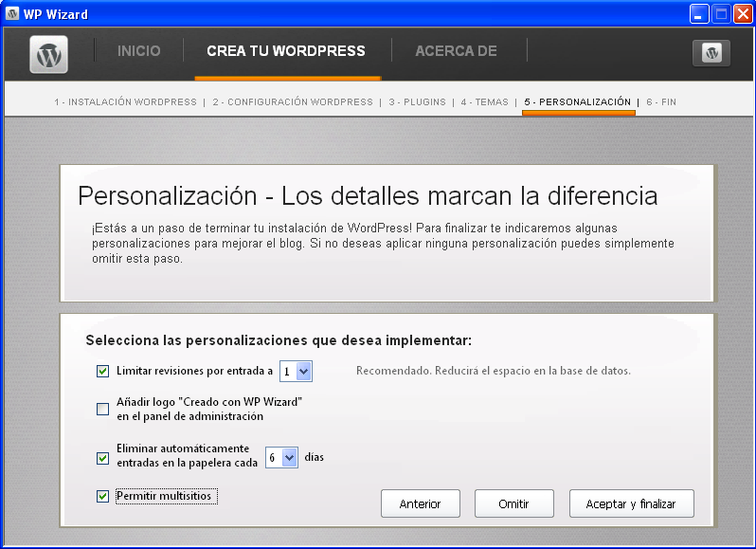The width and height of the screenshot is (756, 549).
Task: Minimize the WP Wizard window
Action: pyautogui.click(x=698, y=14)
